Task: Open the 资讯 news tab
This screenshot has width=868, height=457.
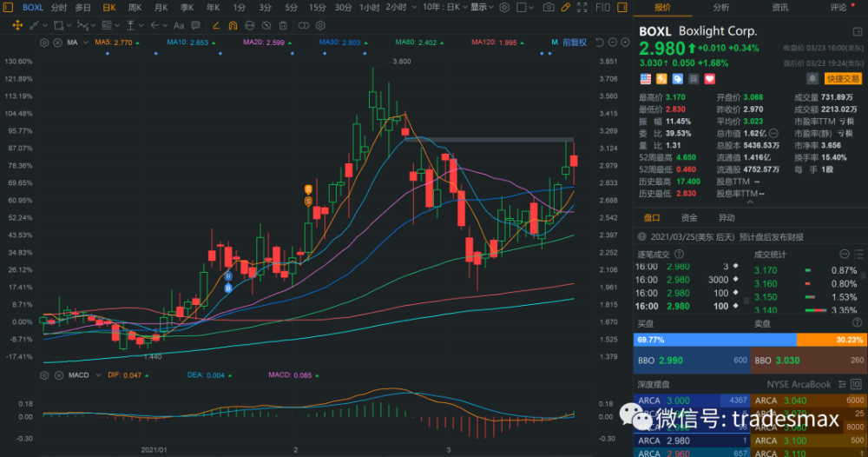Action: 780,7
